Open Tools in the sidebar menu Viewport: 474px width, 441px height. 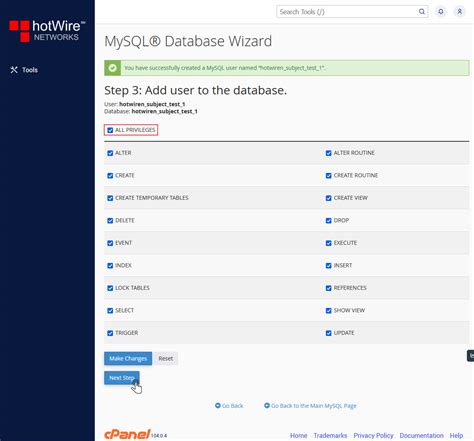click(24, 70)
